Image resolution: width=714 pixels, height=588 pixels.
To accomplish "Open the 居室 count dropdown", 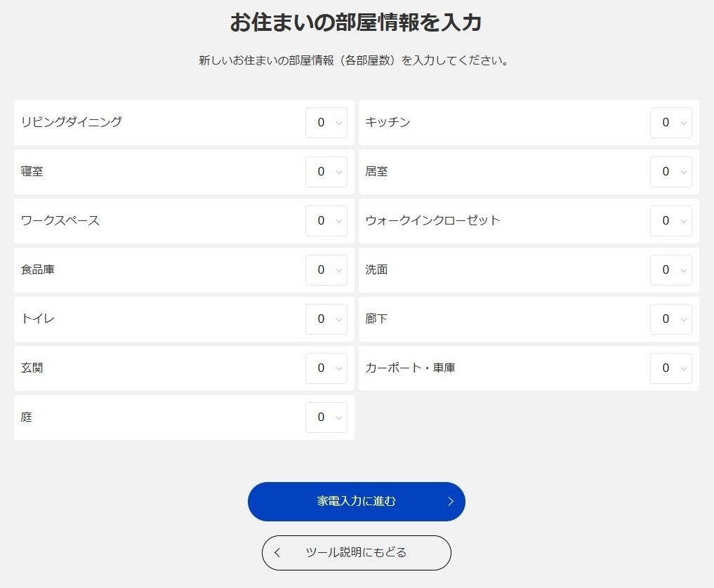I will [670, 171].
